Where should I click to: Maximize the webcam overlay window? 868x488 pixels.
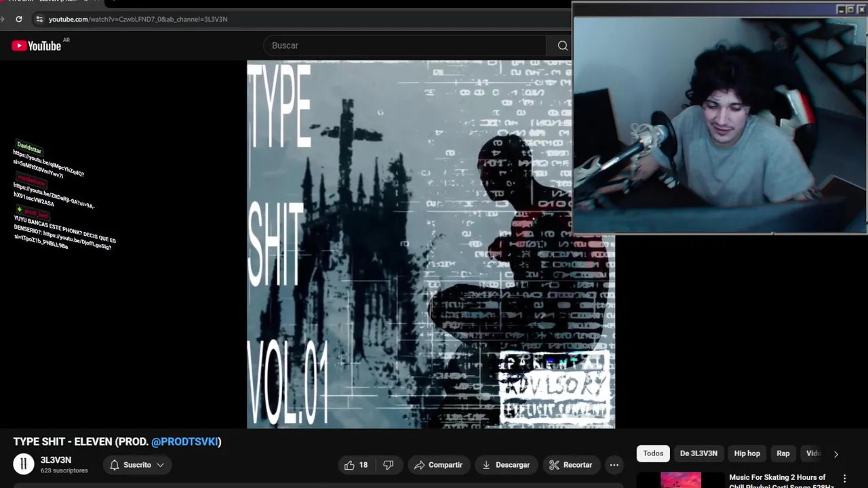(x=850, y=9)
